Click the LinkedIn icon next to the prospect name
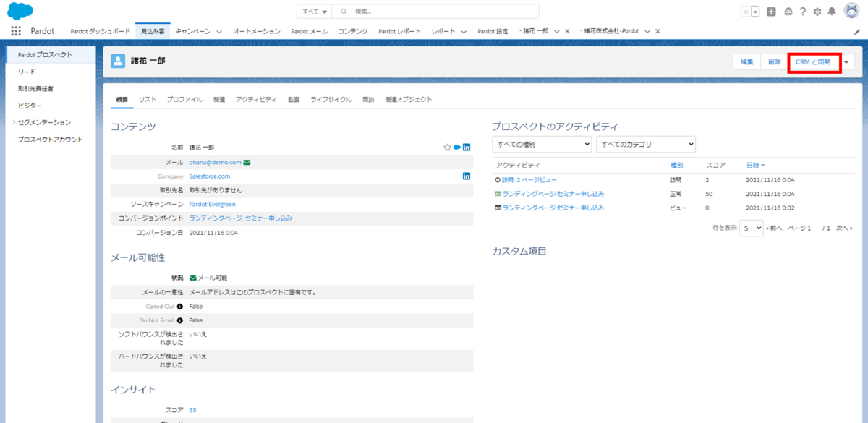This screenshot has height=423, width=868. pyautogui.click(x=466, y=147)
